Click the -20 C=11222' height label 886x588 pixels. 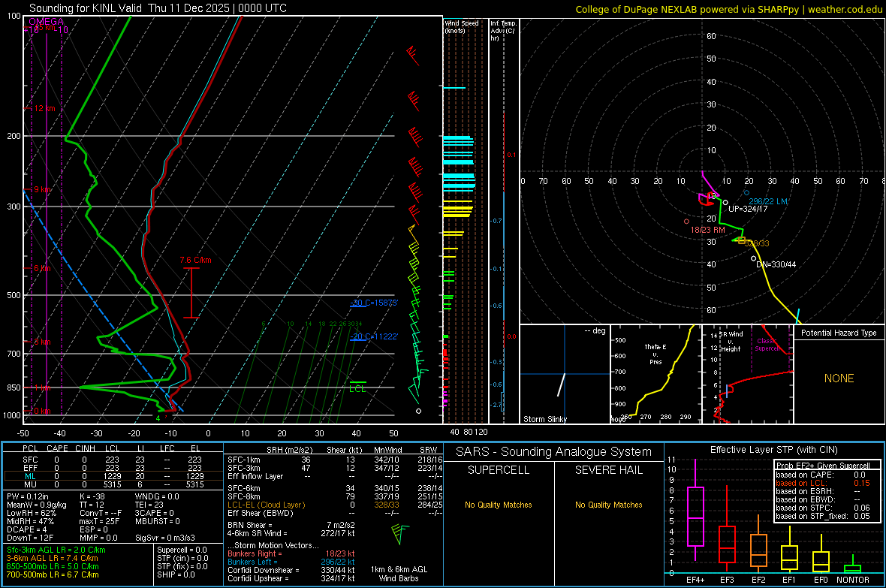coord(374,336)
